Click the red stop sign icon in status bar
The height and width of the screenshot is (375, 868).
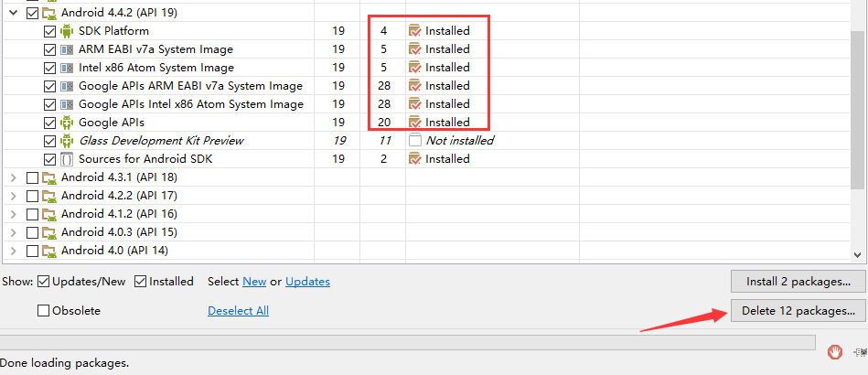pos(835,351)
